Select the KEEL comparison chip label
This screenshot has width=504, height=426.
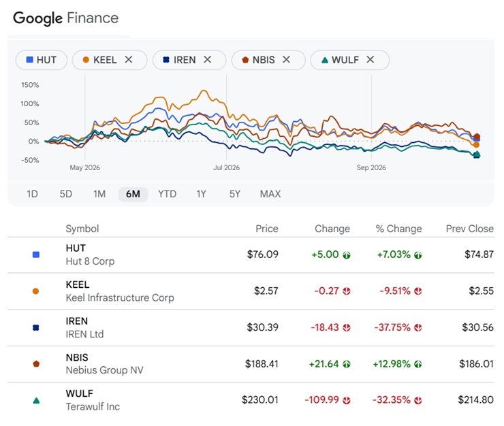[x=105, y=60]
